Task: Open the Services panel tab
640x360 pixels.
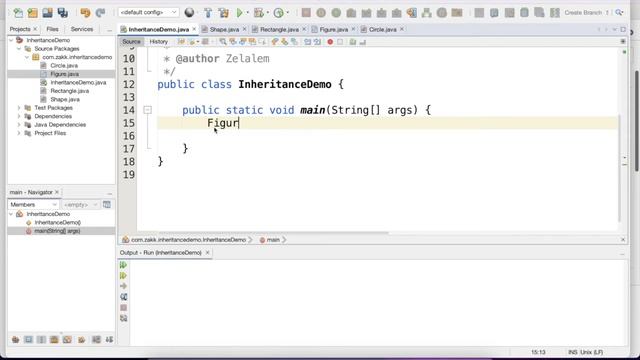Action: [82, 29]
